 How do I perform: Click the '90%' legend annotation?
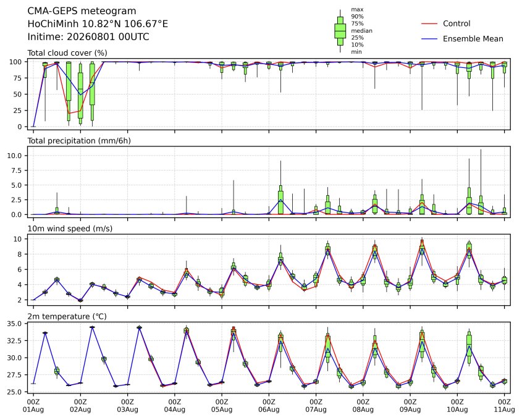357,17
